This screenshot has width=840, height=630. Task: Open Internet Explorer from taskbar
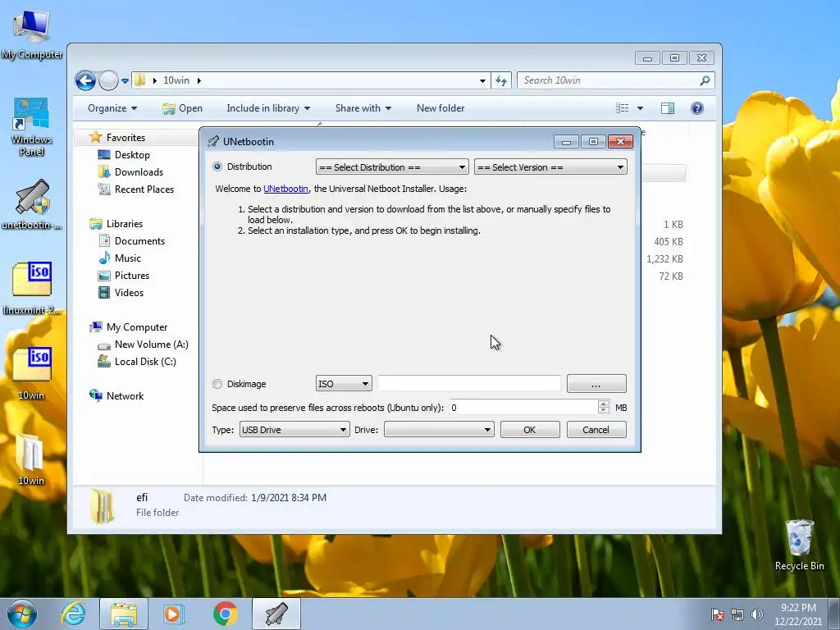coord(73,614)
